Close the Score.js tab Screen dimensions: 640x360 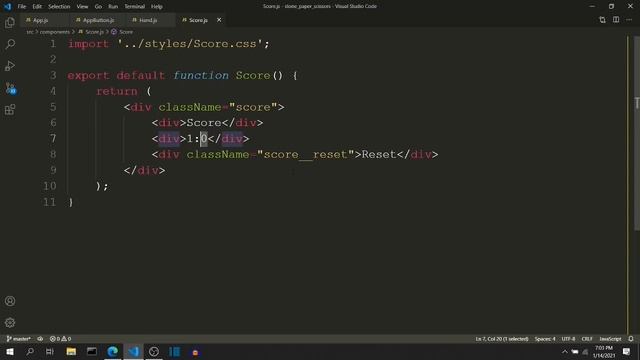click(x=219, y=20)
